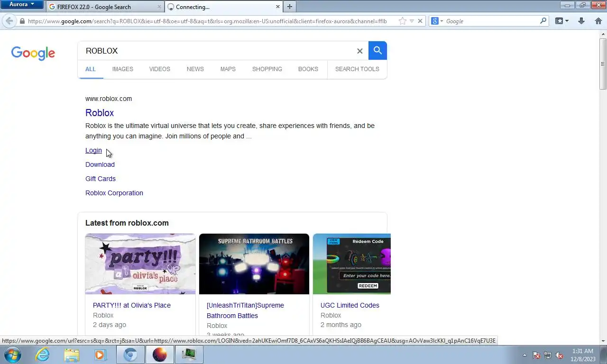Click the Chromium taskbar icon
The image size is (607, 364).
(130, 355)
